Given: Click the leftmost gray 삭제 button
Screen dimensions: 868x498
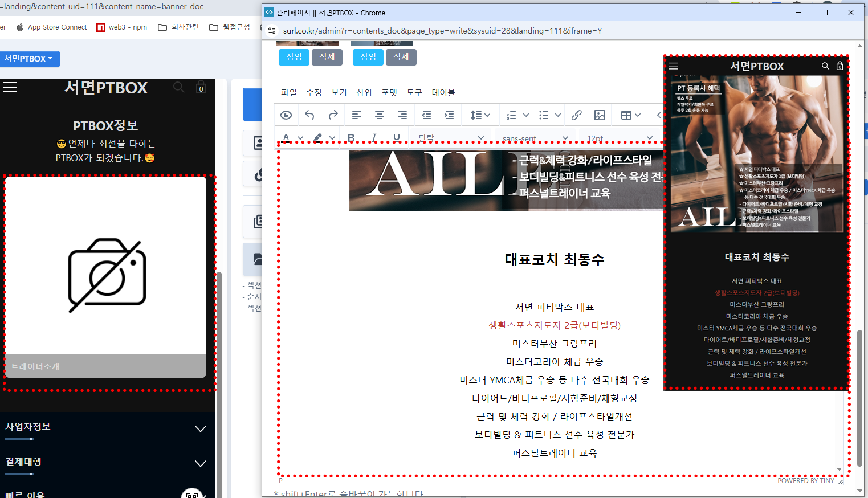Looking at the screenshot, I should click(327, 57).
